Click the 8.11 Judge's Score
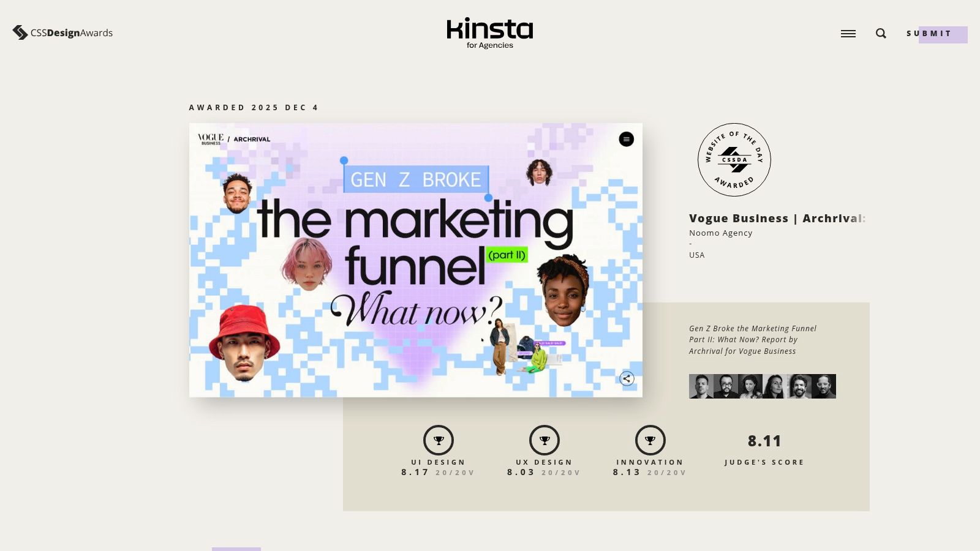The width and height of the screenshot is (980, 551). tap(764, 441)
